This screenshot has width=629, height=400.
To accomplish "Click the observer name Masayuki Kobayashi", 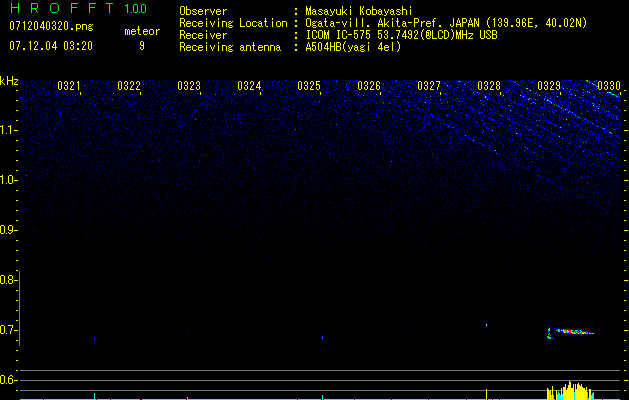I will (359, 11).
